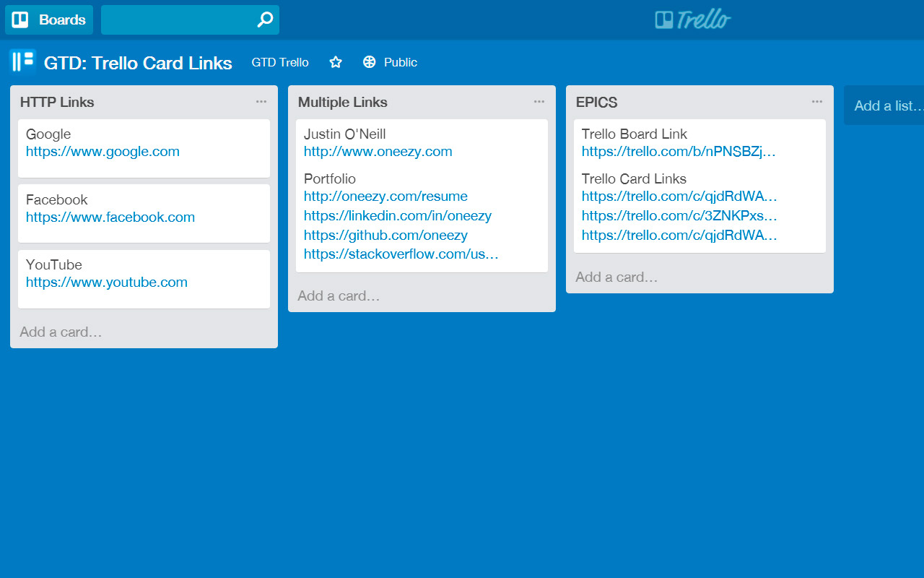Screen dimensions: 924x578
Task: Open the EPICS list menu dots
Action: tap(817, 102)
